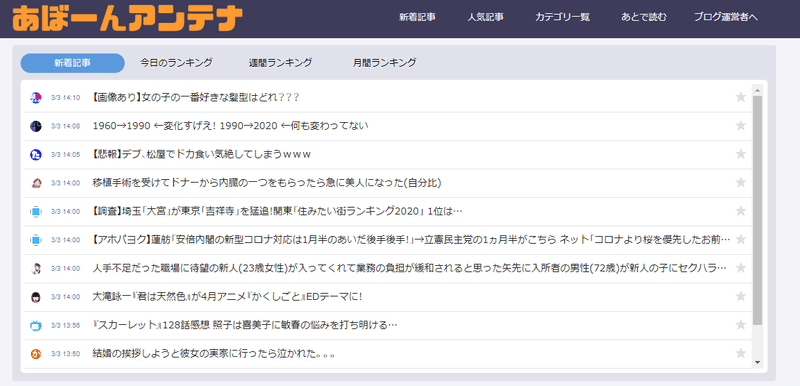This screenshot has height=386, width=800.
Task: Open article 結婚の挨拶しようと彼女の実家に行ったら
Action: coord(214,354)
